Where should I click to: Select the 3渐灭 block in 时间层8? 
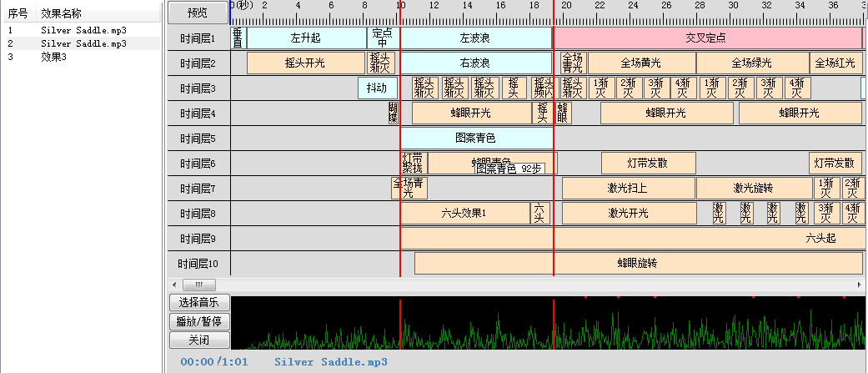[x=826, y=214]
